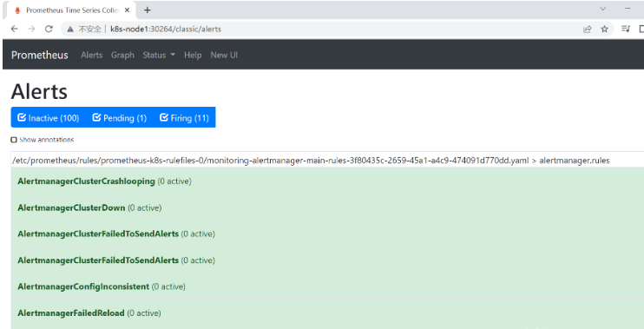Open the Alerts navigation item
Viewport: 644px width, 329px height.
click(x=92, y=55)
